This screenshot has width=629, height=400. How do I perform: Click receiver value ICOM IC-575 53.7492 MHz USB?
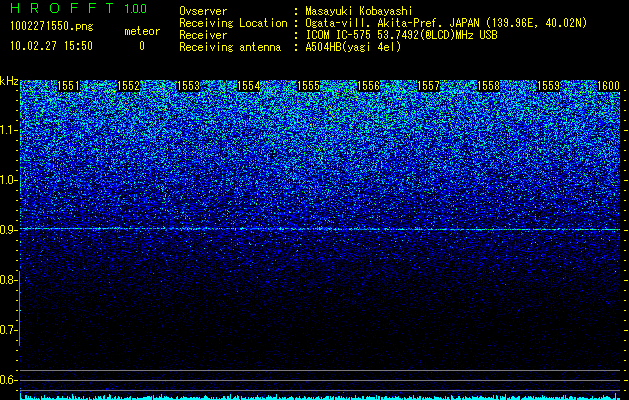[x=401, y=35]
